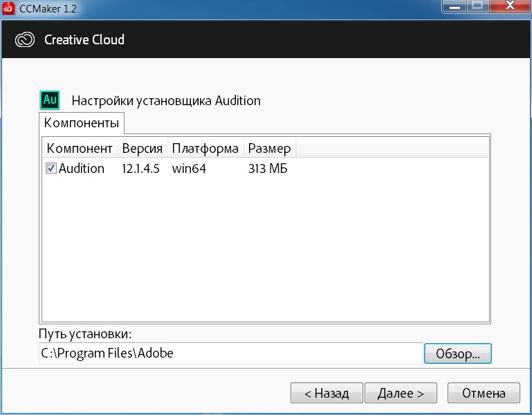
Task: Sort list by Размер column header
Action: click(x=269, y=149)
